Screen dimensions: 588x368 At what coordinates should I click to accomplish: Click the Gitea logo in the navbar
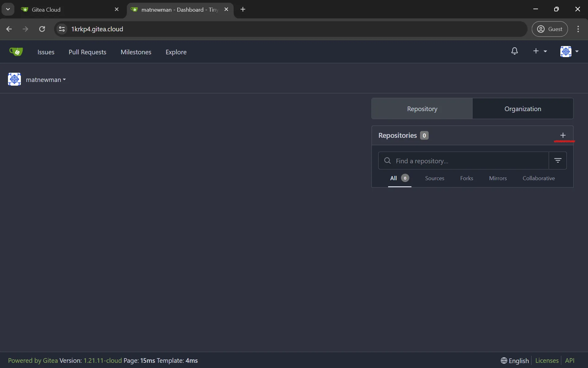click(16, 52)
